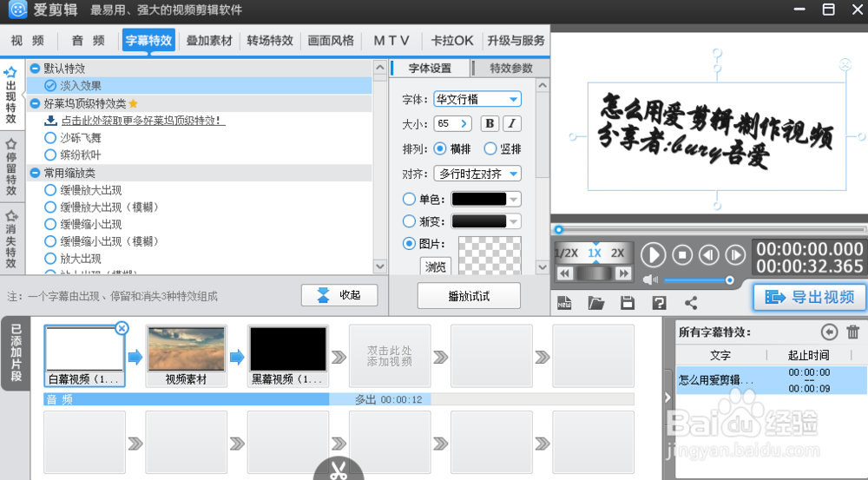Collapse the 默认特效 group
This screenshot has width=868, height=480.
35,69
